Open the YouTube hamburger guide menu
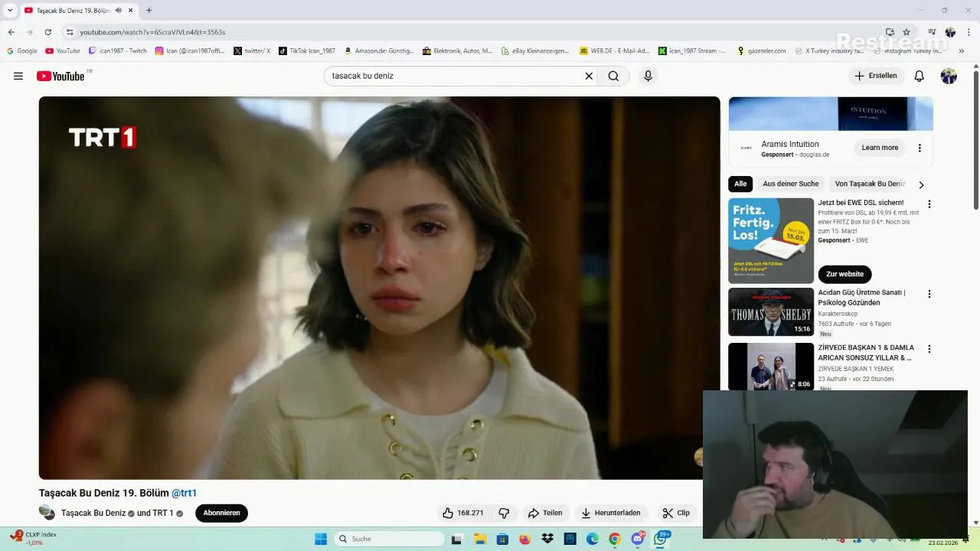The width and height of the screenshot is (980, 551). point(18,76)
